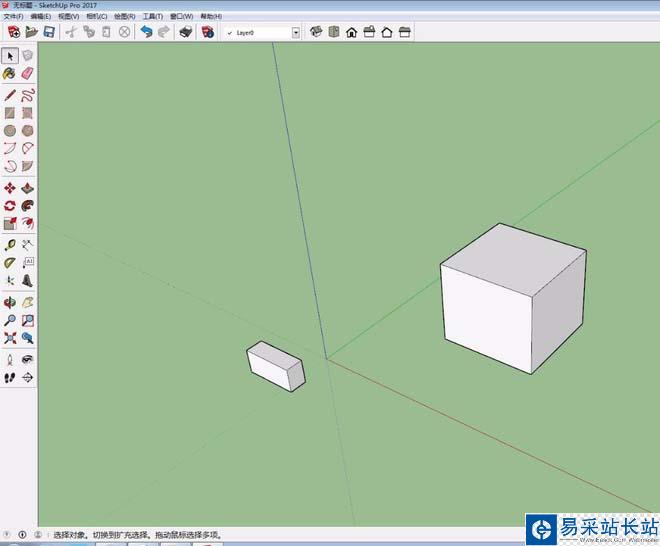Select the Make Component tool
Viewport: 660px width, 546px height.
[x=27, y=56]
